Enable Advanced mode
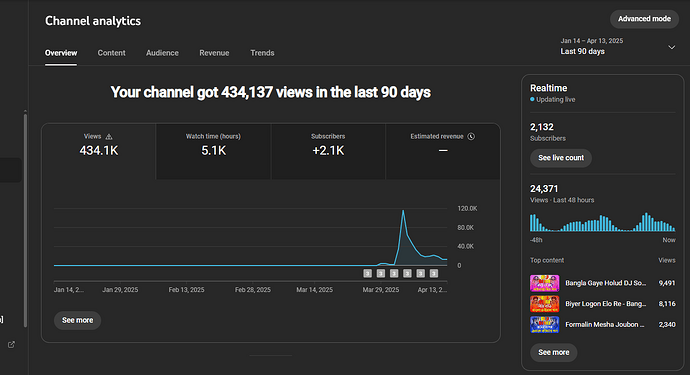The width and height of the screenshot is (690, 375). [644, 19]
